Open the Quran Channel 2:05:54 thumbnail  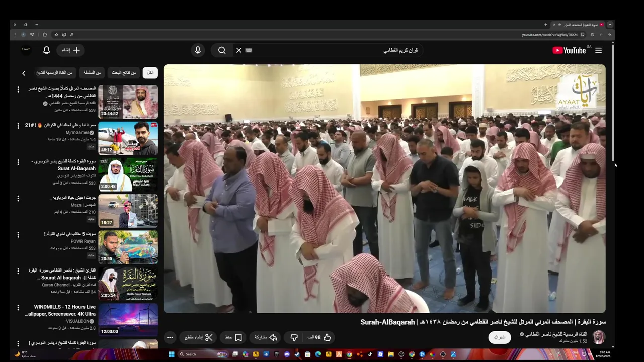tap(128, 283)
